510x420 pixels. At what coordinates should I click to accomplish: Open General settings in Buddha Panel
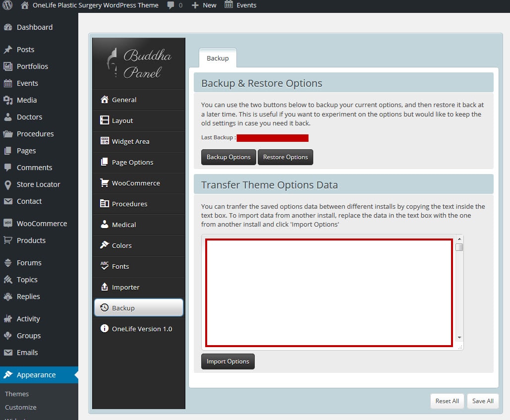[x=124, y=100]
